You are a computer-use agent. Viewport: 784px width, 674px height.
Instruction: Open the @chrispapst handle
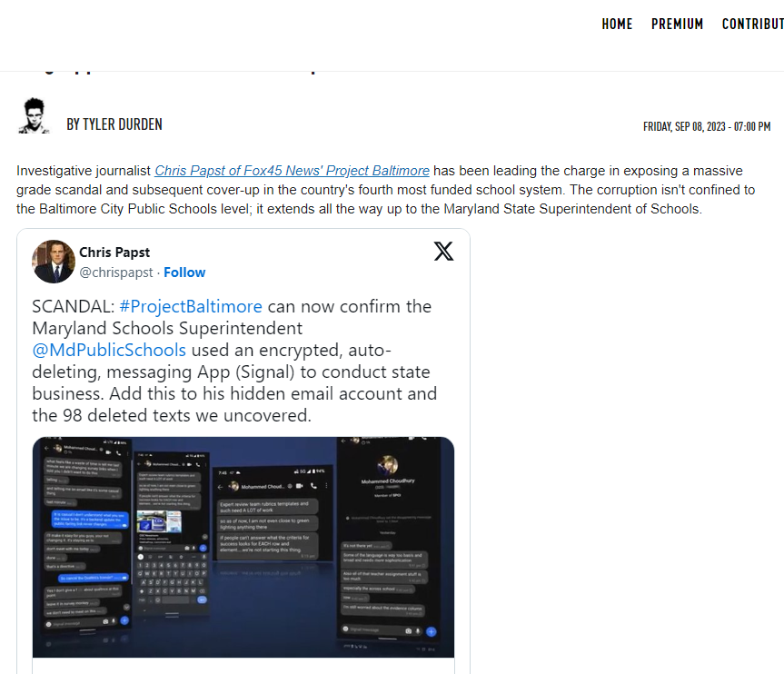click(x=116, y=273)
